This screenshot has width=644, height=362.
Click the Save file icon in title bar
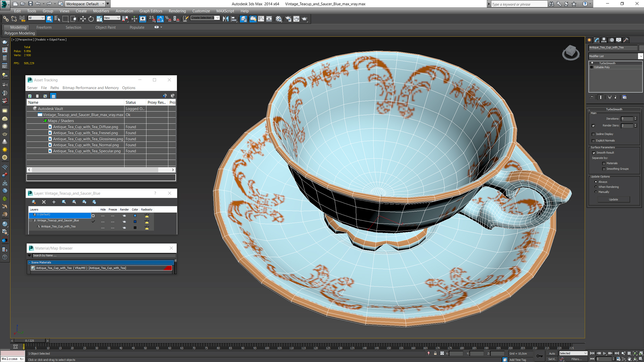[x=30, y=4]
